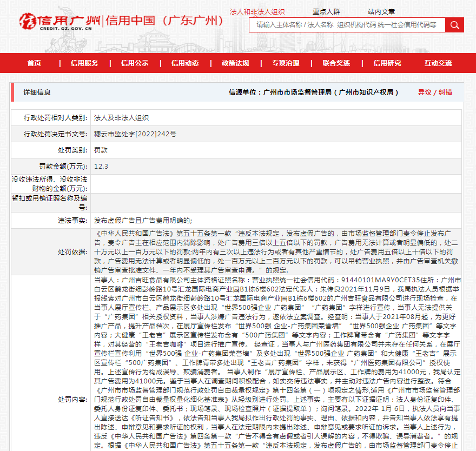
Task: Open the 政策法规 navigation item
Action: click(235, 63)
